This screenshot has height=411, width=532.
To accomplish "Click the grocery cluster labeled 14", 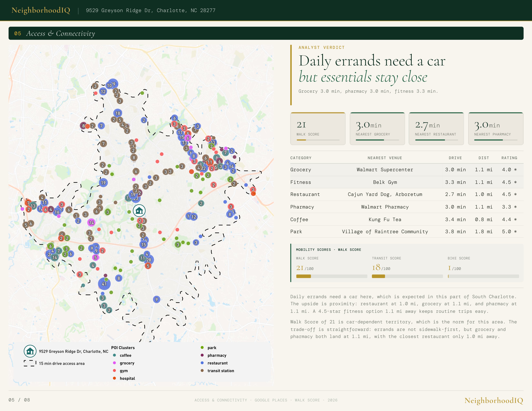I will click(x=91, y=223).
